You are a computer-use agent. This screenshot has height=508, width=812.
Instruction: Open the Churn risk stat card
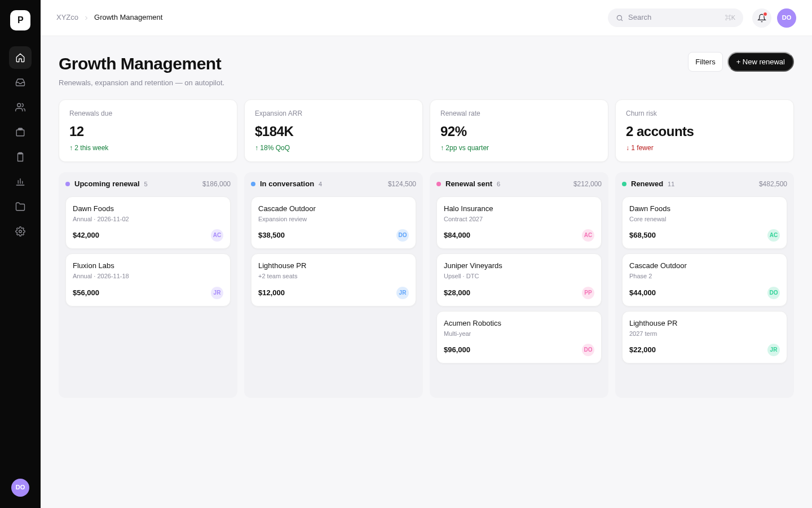[x=704, y=131]
